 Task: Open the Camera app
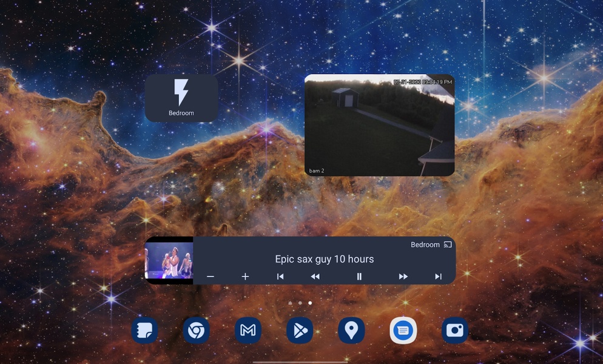click(454, 330)
